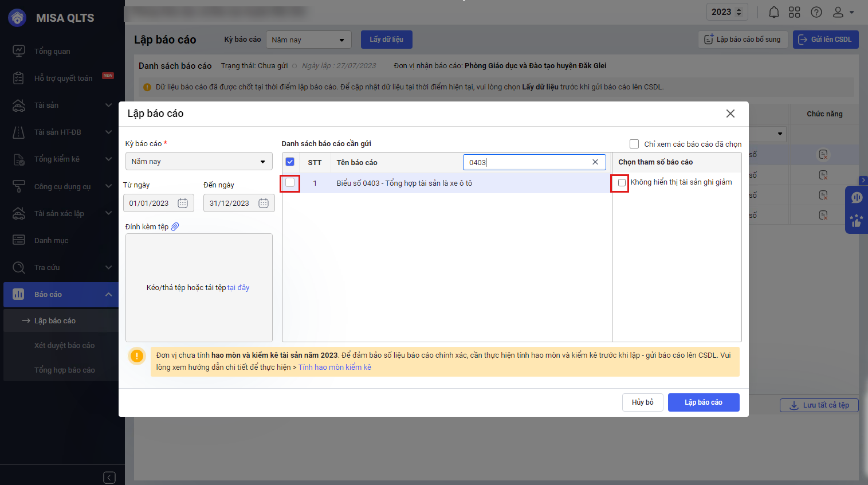Click the Tổng kiểm kê document icon
The image size is (868, 485).
coord(19,159)
